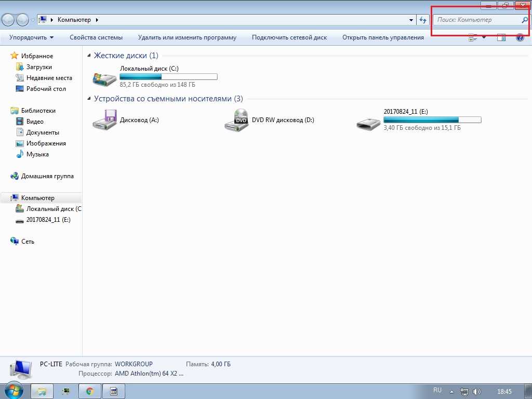This screenshot has width=532, height=399.
Task: Open the DVD RW дисковод (D:) icon
Action: (x=237, y=120)
